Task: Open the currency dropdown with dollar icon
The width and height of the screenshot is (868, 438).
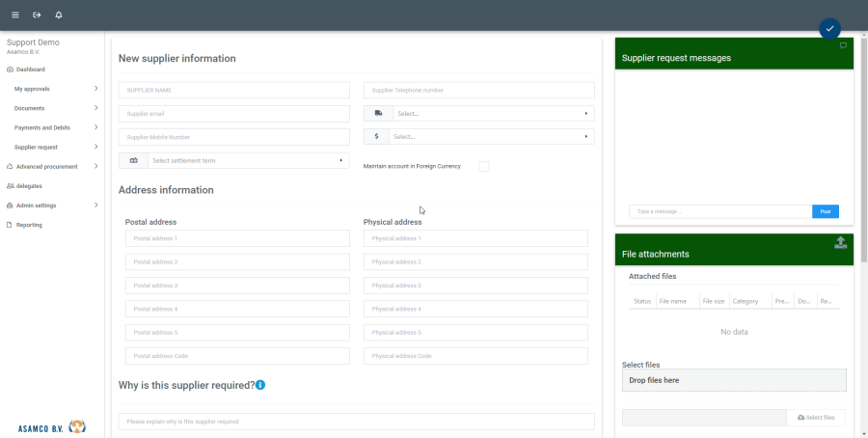Action: 478,137
